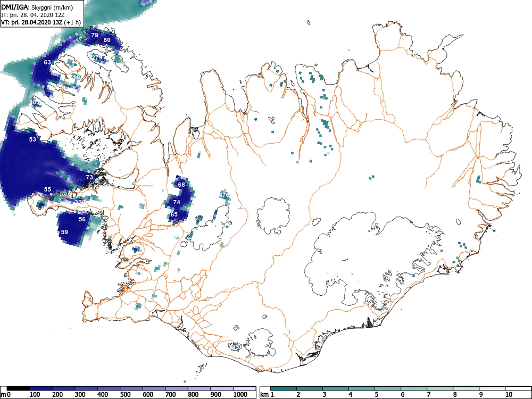Pick the black 0–100 m legend swatch
The height and width of the screenshot is (399, 532).
pyautogui.click(x=18, y=388)
